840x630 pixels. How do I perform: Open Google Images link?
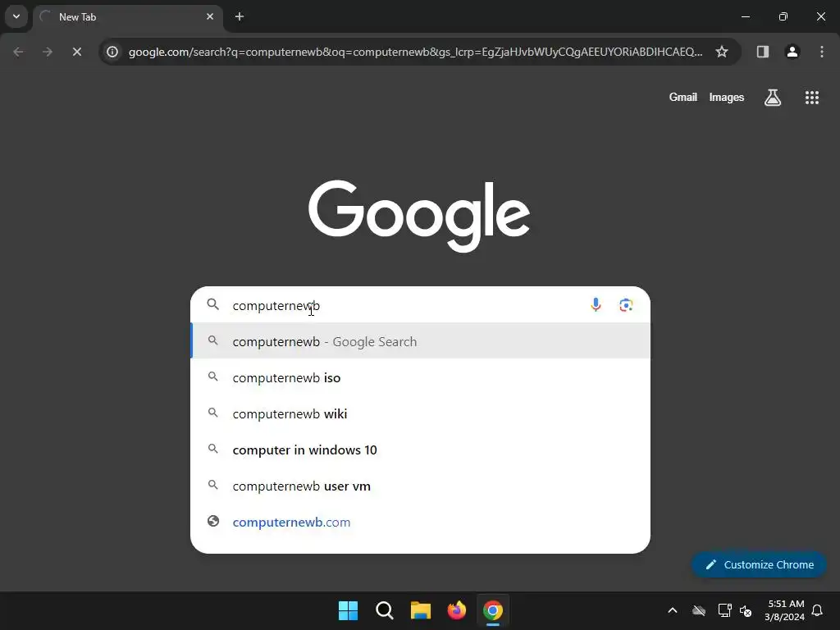[727, 98]
